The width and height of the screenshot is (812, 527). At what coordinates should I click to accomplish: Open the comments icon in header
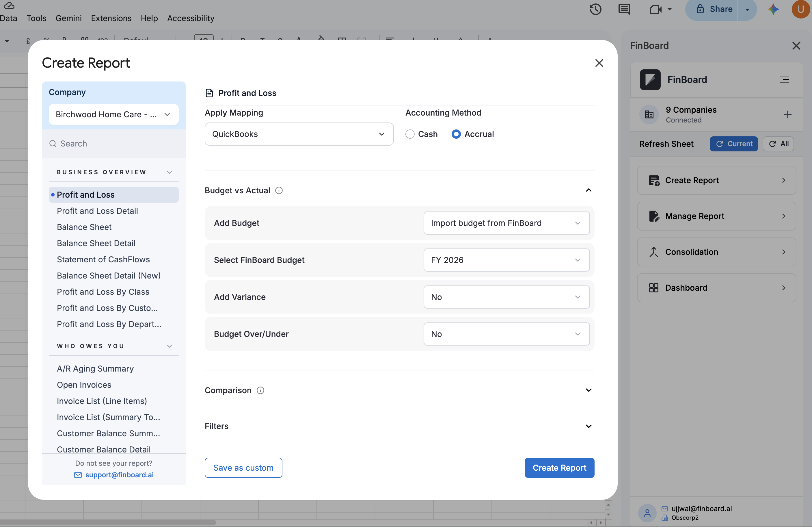(624, 9)
